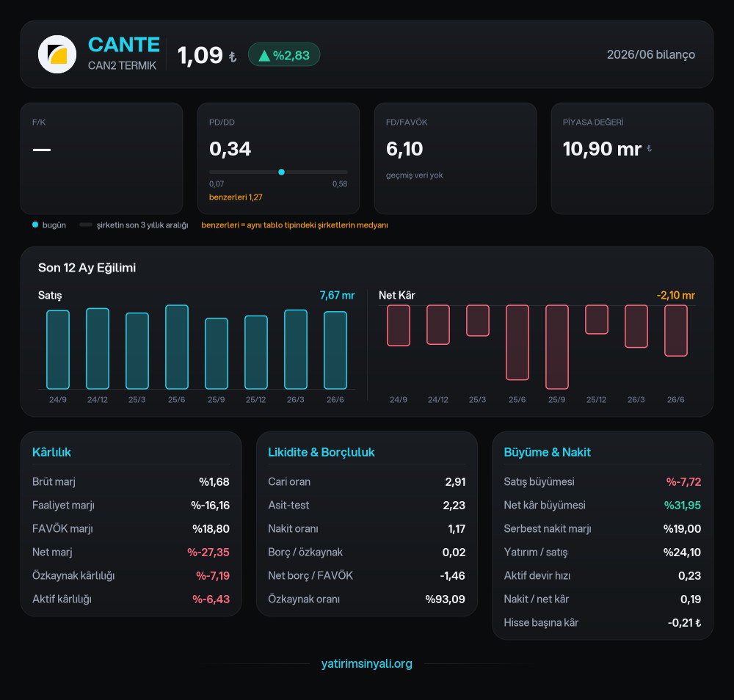Click the Net Kâr bar for 25/6
The height and width of the screenshot is (700, 734).
(517, 343)
